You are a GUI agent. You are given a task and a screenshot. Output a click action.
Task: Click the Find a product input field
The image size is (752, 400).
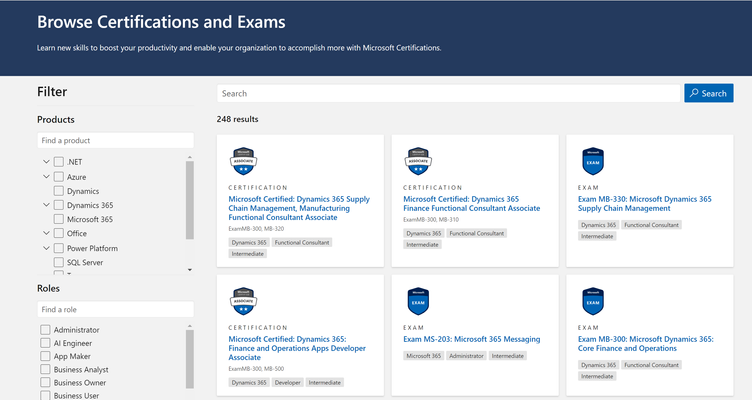point(116,141)
